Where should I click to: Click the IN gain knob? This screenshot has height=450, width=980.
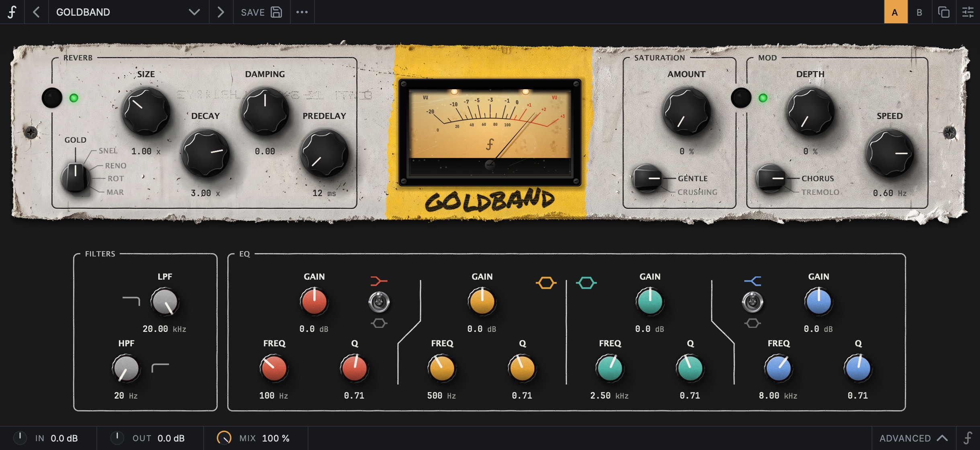pos(20,438)
